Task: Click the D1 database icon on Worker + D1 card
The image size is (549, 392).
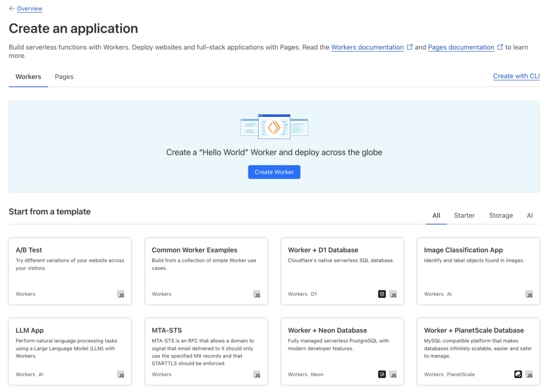Action: click(382, 294)
